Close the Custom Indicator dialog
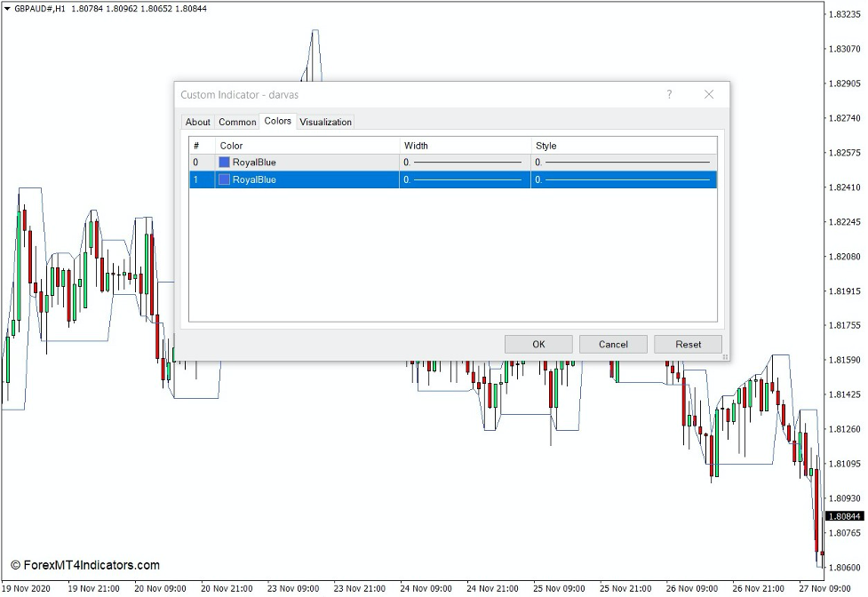 (709, 94)
